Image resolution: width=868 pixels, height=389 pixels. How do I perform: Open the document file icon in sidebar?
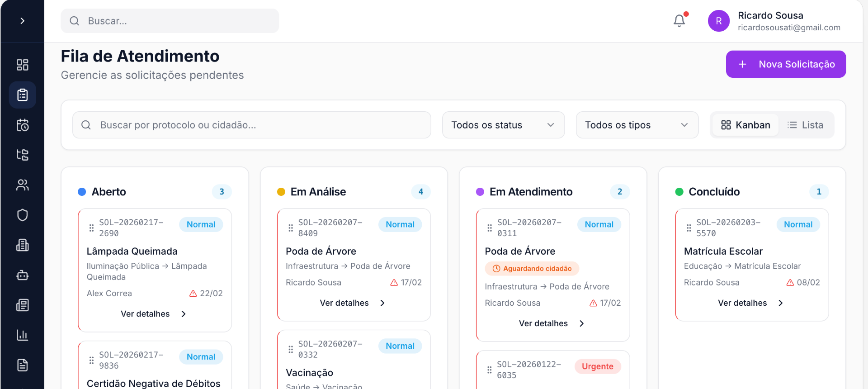[x=22, y=365]
